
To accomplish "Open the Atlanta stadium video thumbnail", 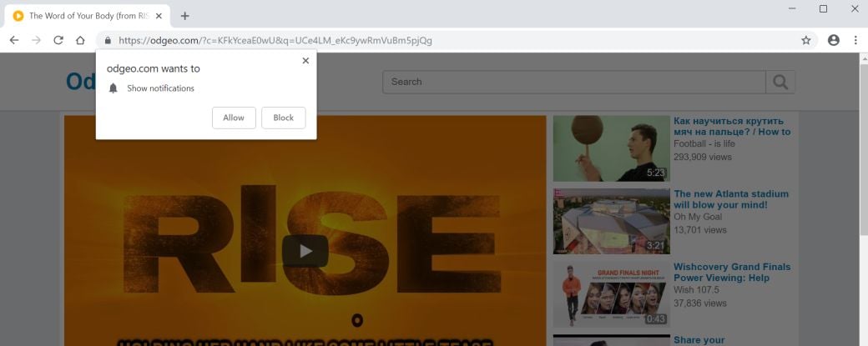I will pos(611,221).
